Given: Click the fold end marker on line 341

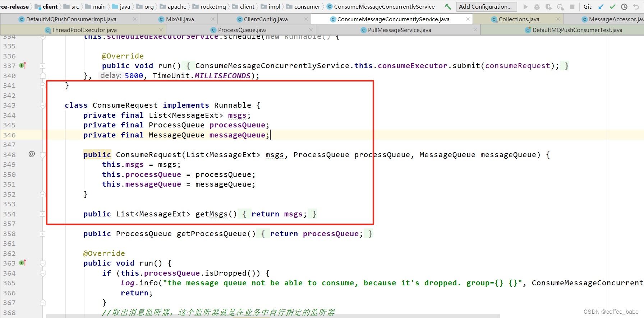Looking at the screenshot, I should point(42,85).
